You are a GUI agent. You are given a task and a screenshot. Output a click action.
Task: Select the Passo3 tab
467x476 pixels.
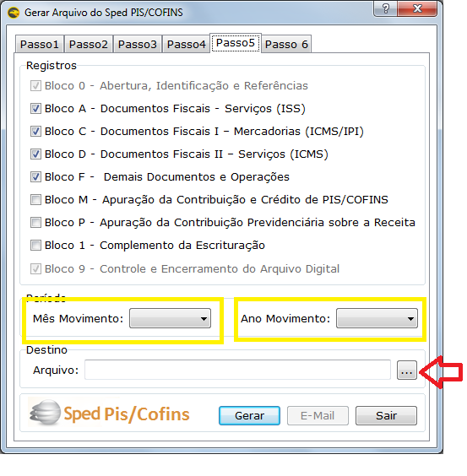(x=138, y=45)
